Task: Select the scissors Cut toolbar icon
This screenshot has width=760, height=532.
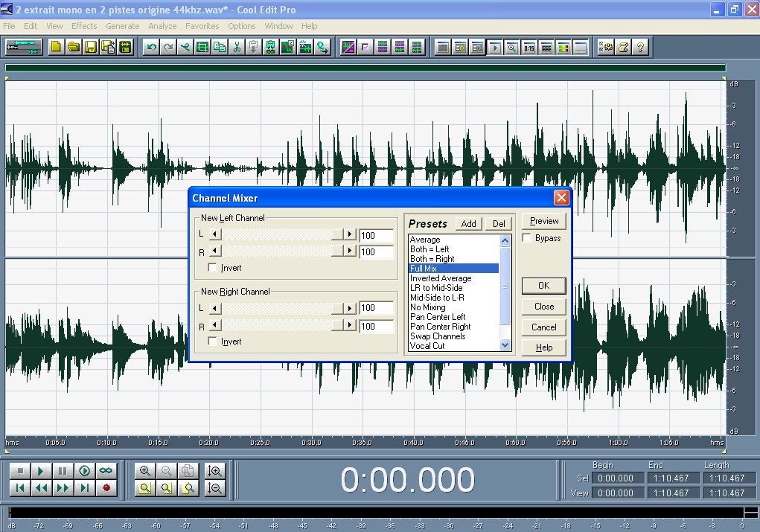Action: click(236, 47)
